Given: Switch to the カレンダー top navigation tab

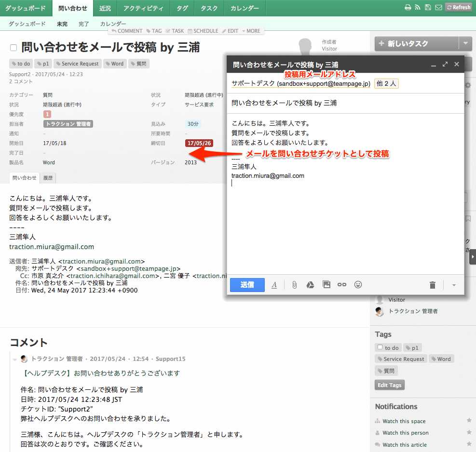Looking at the screenshot, I should click(x=245, y=8).
